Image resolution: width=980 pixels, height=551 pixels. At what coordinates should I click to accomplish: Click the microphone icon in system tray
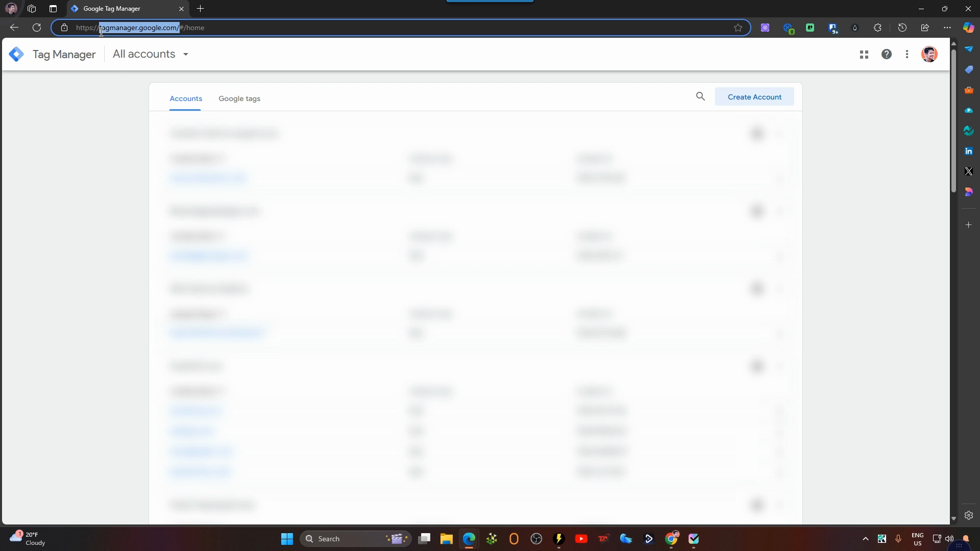pos(898,539)
